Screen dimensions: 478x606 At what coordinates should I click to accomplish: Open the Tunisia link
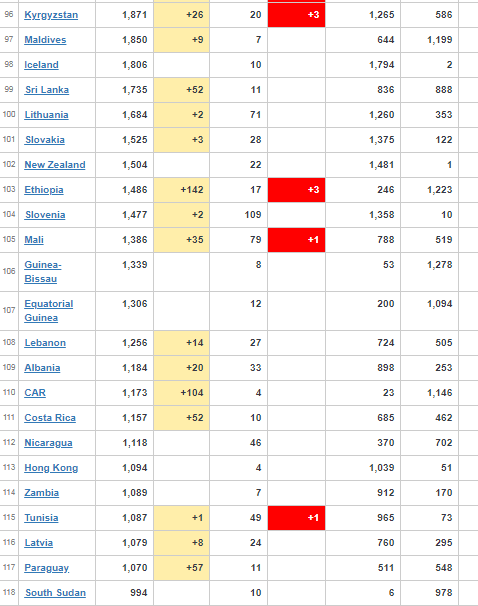coord(41,518)
